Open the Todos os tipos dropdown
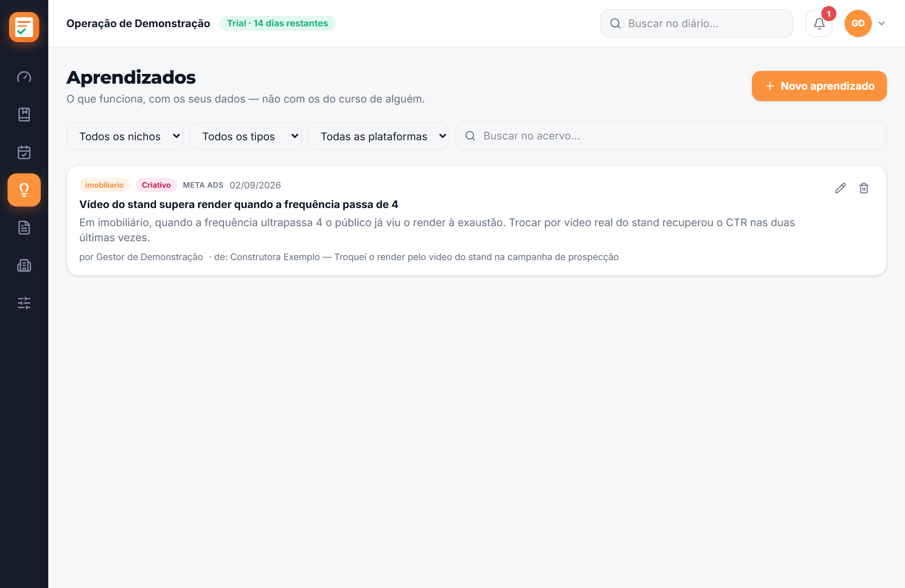This screenshot has height=588, width=905. click(x=245, y=136)
